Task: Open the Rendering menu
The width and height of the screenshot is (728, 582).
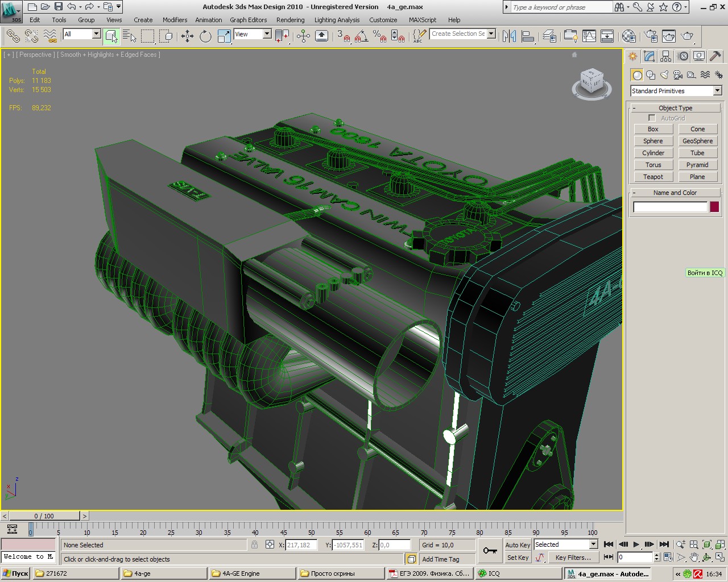Action: pos(290,20)
